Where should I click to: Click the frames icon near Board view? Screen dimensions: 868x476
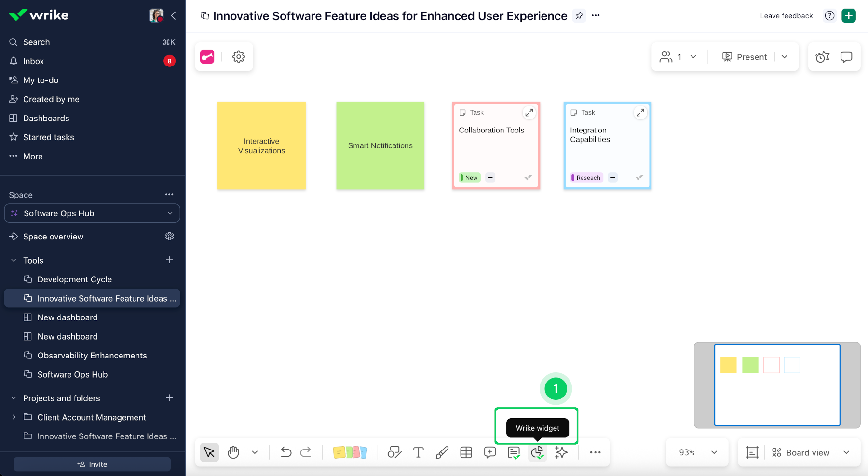[x=752, y=452]
